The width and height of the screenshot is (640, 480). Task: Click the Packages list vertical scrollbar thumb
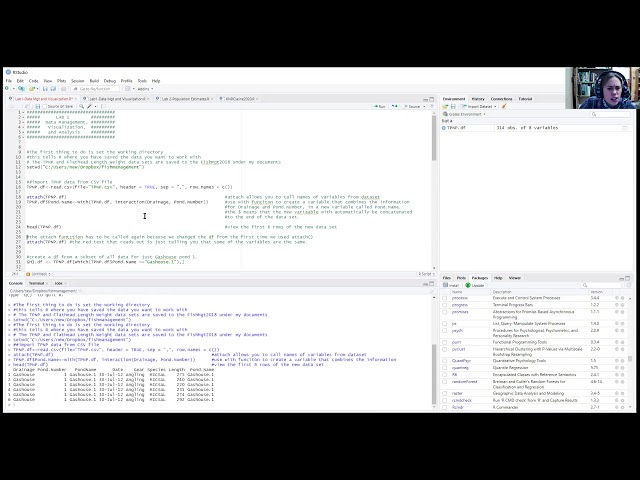point(631,359)
